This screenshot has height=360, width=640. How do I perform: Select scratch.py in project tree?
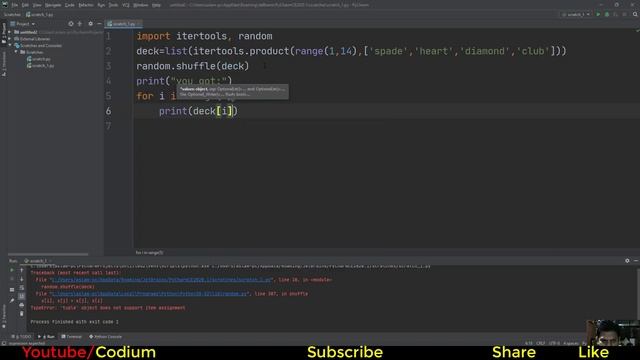point(39,59)
